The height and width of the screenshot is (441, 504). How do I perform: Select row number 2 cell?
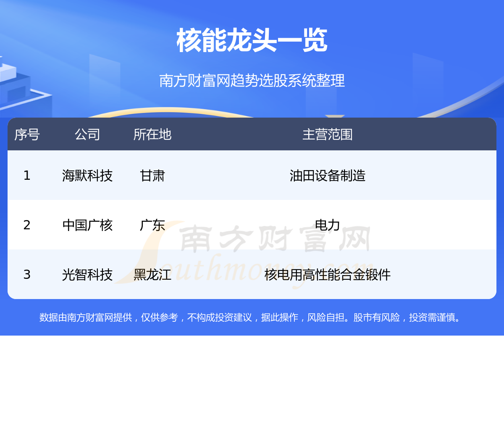click(x=27, y=225)
